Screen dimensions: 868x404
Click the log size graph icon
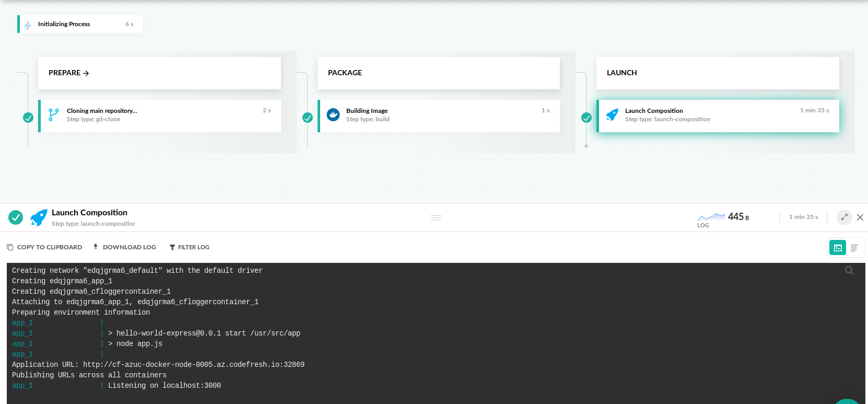[711, 217]
